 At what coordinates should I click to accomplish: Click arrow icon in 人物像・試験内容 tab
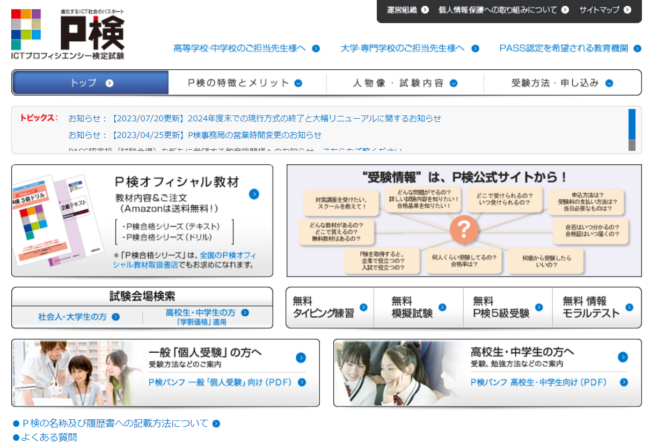[x=454, y=83]
